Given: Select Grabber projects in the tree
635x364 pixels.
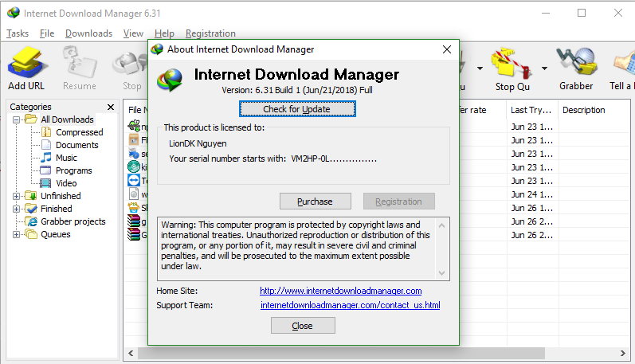Looking at the screenshot, I should pyautogui.click(x=73, y=221).
